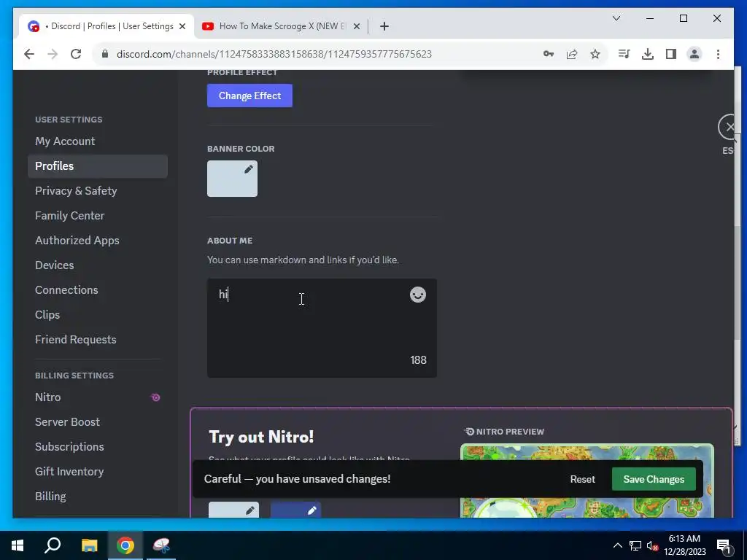Show hidden system tray icons
Screen dimensions: 747x560
[617, 545]
